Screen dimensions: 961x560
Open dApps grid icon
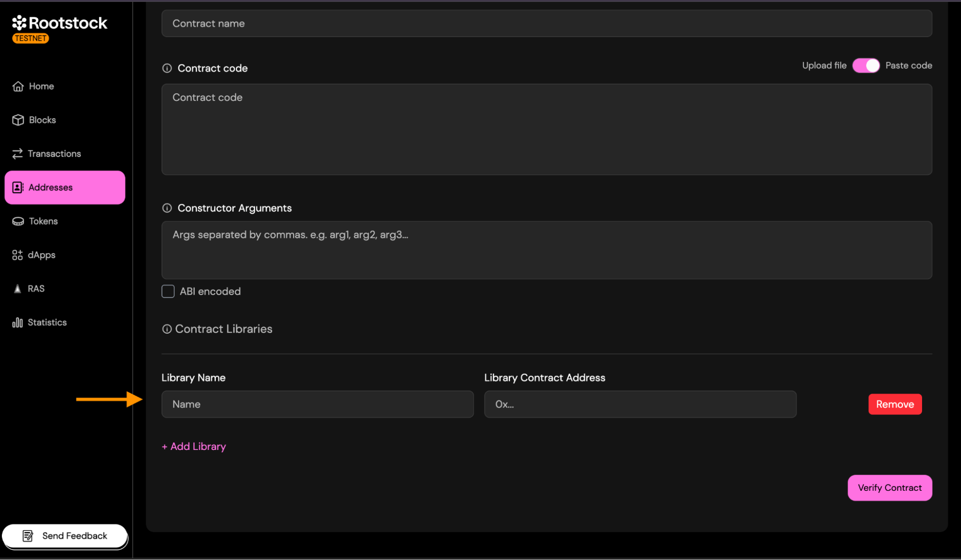17,255
